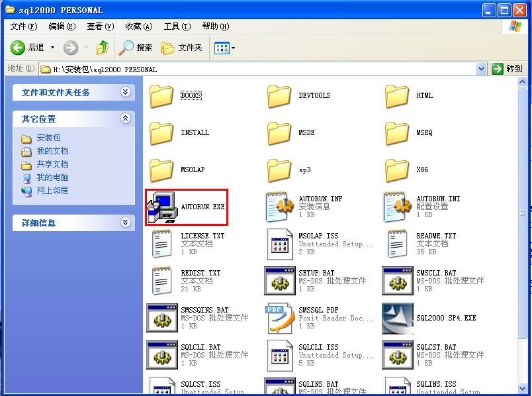532x396 pixels.
Task: Select the MSOLAP.ISS file icon
Action: 280,244
